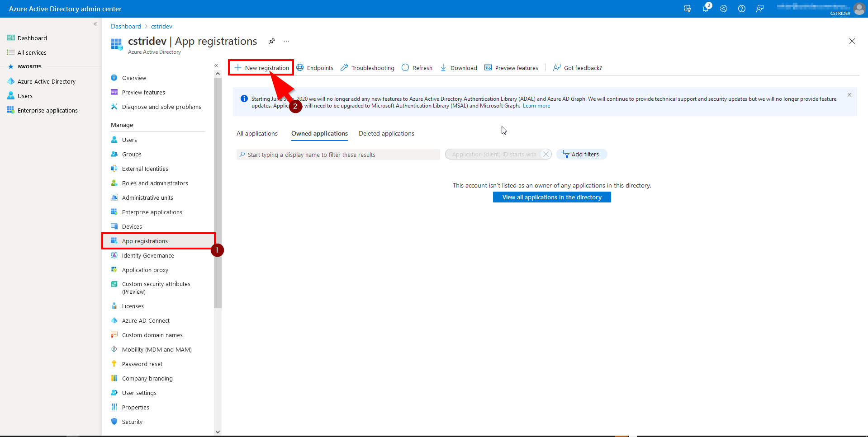868x437 pixels.
Task: Open the help question mark icon
Action: [742, 9]
